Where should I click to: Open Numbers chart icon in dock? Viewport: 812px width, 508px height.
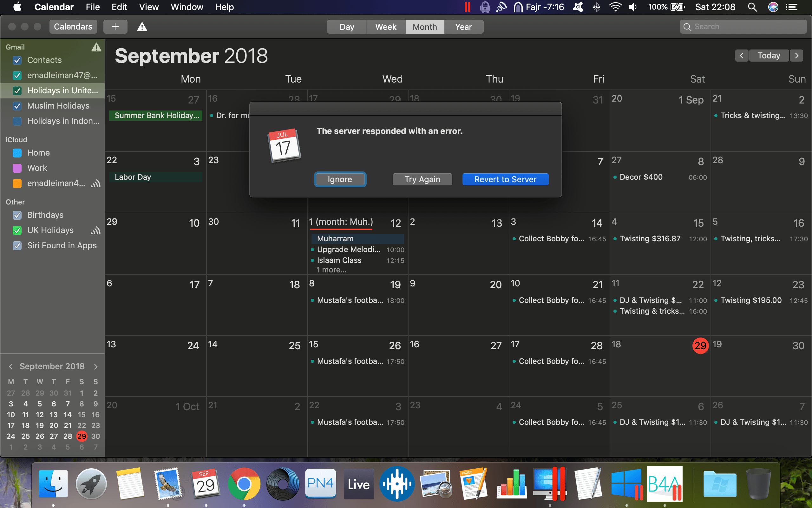point(511,484)
